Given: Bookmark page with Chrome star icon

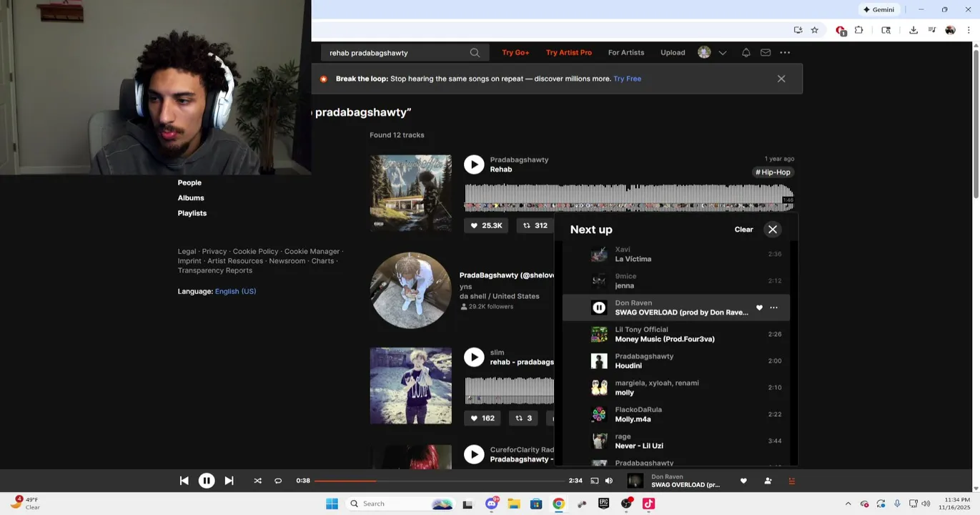Looking at the screenshot, I should (x=814, y=30).
